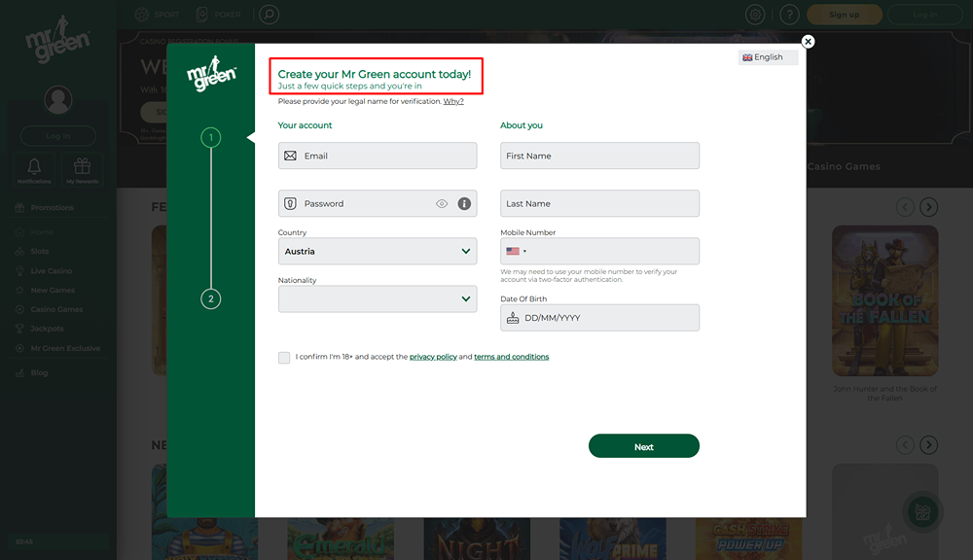Focus the DD/MM/YYYY date of birth field

(599, 318)
